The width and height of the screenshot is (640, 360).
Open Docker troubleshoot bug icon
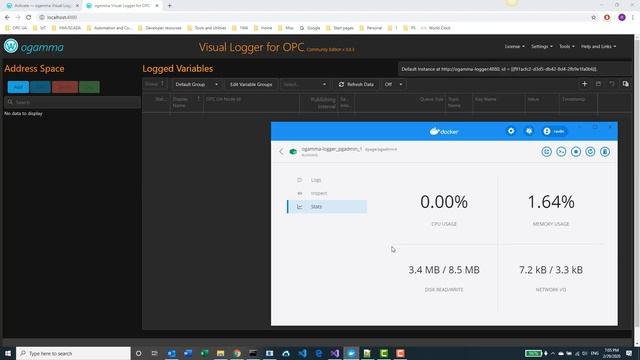coord(529,131)
